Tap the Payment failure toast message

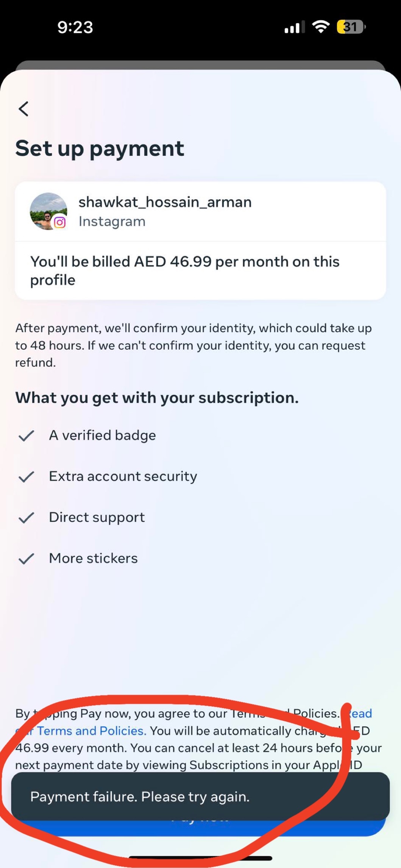click(x=200, y=796)
